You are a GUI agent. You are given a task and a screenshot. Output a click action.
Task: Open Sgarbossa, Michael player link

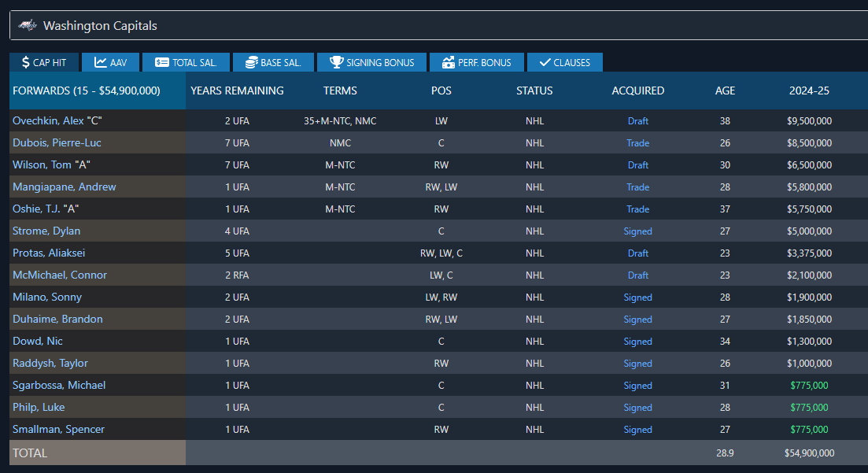(x=59, y=386)
